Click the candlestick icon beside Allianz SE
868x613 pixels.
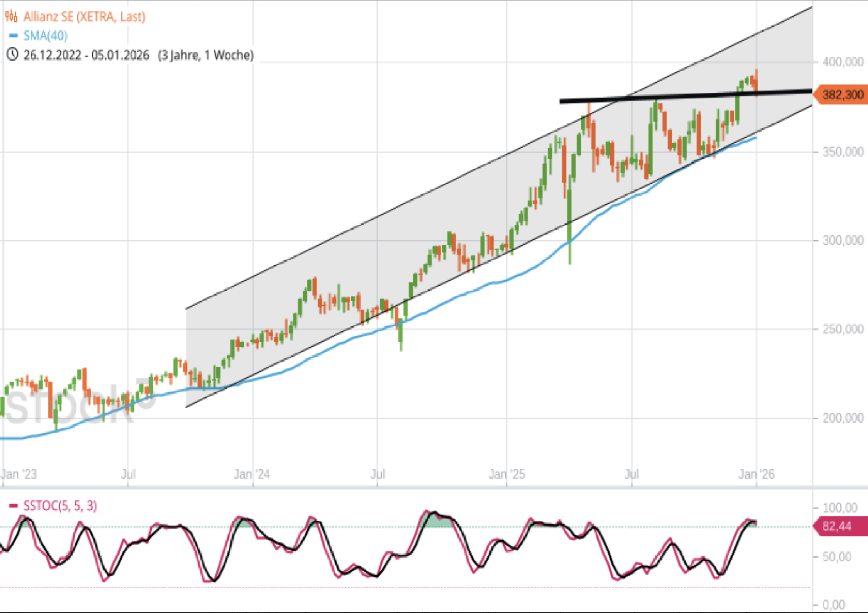(11, 17)
